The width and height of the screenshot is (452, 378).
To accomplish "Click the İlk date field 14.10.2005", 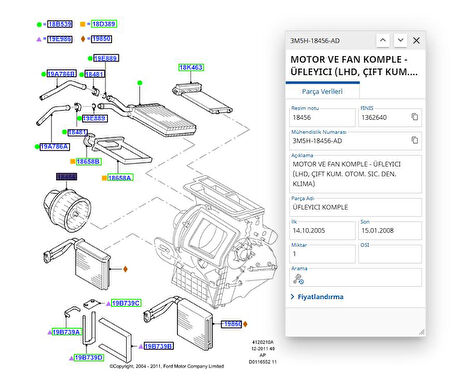I will tap(322, 230).
